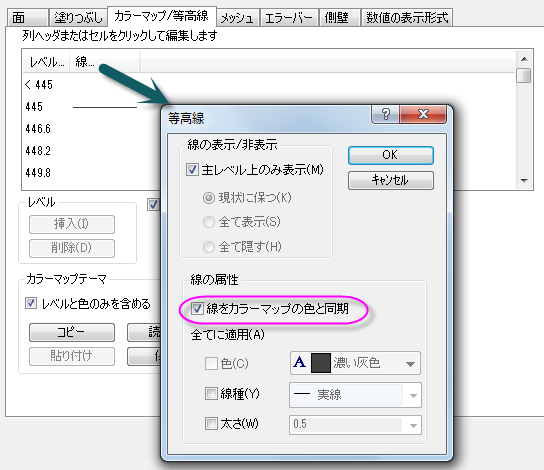Select the < 445 level row

point(39,84)
